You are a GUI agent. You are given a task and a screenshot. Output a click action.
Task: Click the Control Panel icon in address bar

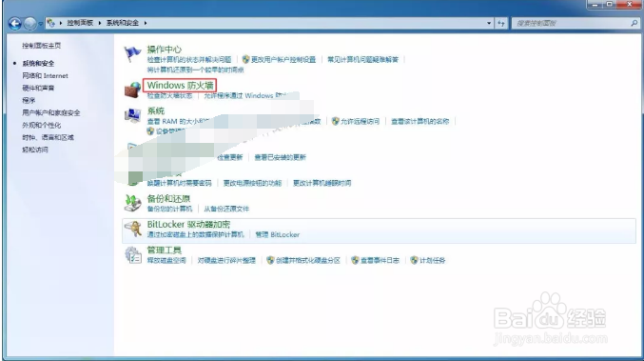(x=51, y=23)
